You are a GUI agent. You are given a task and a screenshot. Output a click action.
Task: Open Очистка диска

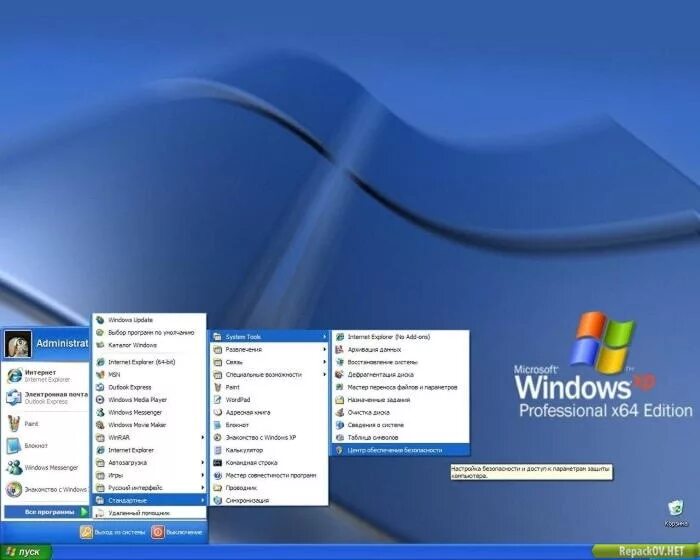(400, 412)
